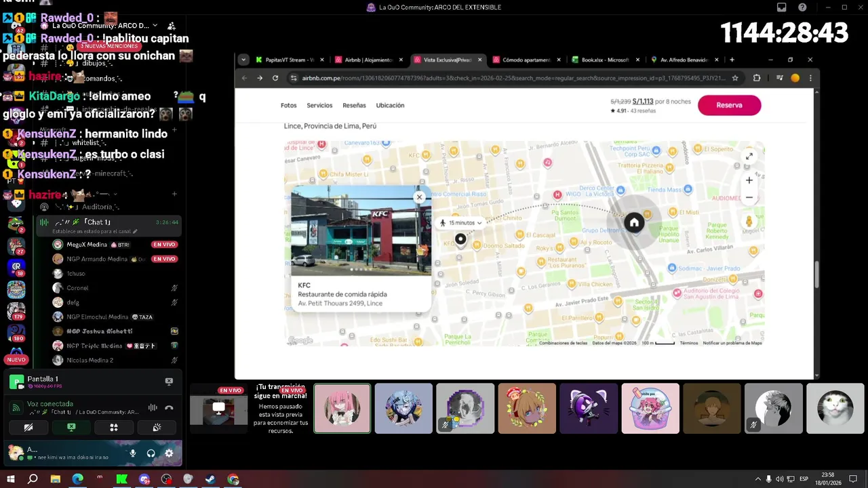The width and height of the screenshot is (868, 488).
Task: Click the KFC location pin on map
Action: pyautogui.click(x=460, y=239)
